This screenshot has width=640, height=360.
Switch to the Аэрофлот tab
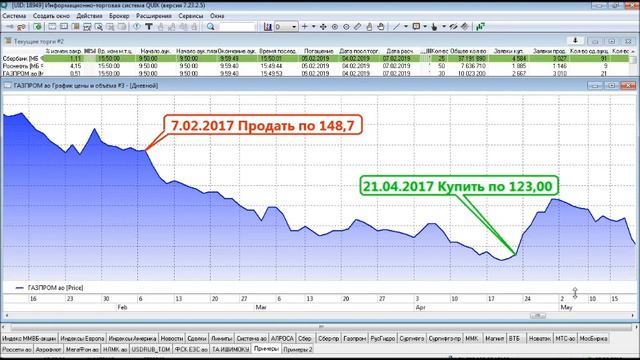pos(48,349)
